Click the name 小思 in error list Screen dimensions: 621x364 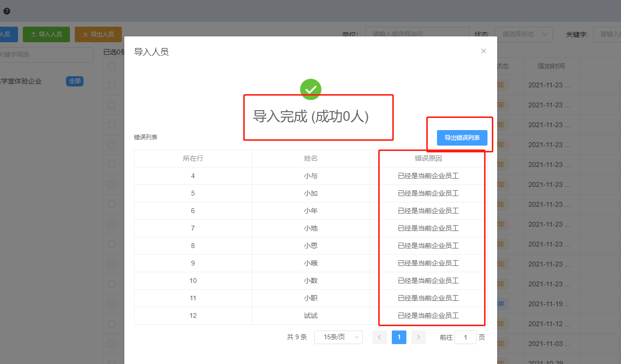311,246
